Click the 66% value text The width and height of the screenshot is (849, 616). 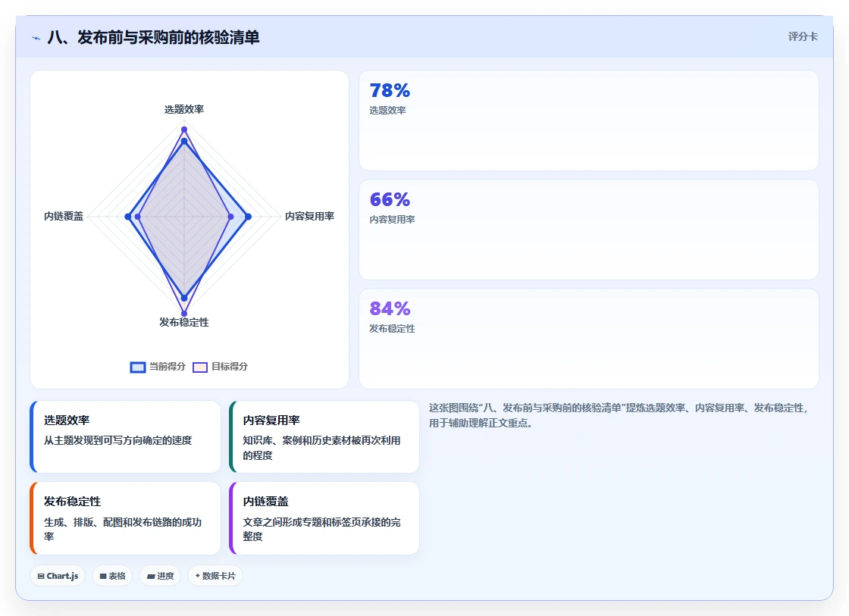point(390,200)
